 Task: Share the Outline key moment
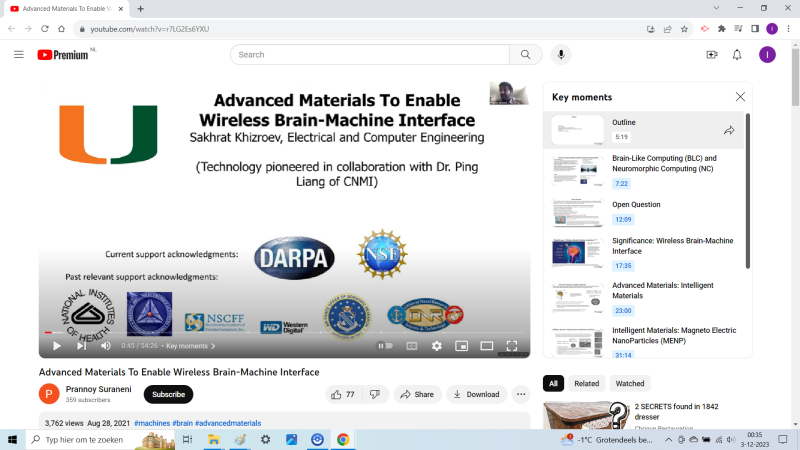point(729,130)
